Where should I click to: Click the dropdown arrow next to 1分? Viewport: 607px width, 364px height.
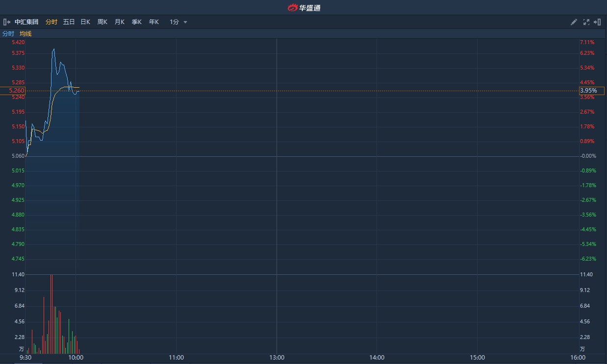(x=185, y=23)
